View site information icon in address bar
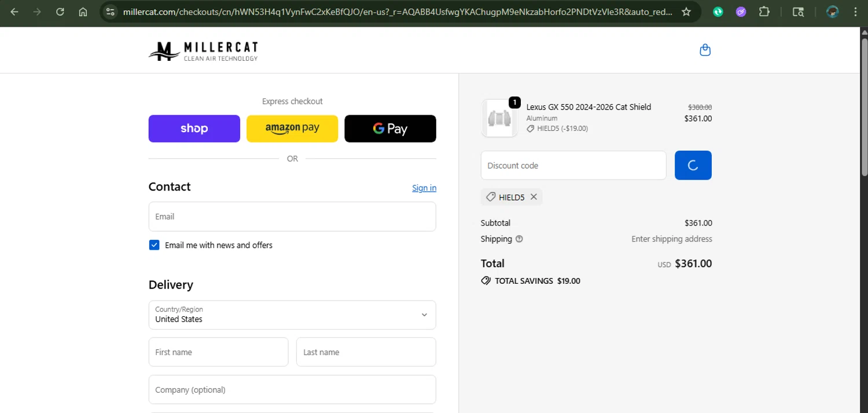Image resolution: width=868 pixels, height=413 pixels. (111, 12)
